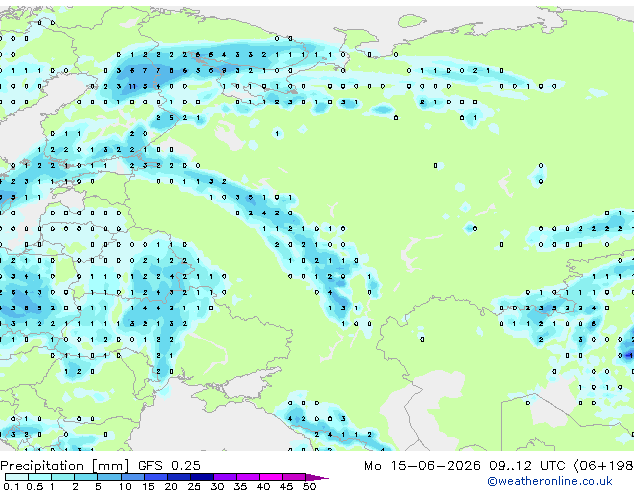Click the '(06+198' forecast run text
The image size is (634, 490).
pyautogui.click(x=603, y=466)
